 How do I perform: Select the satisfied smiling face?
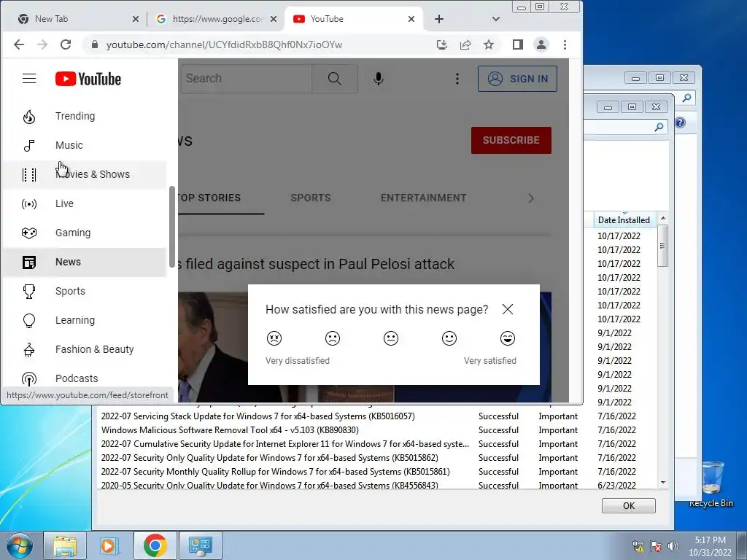pyautogui.click(x=449, y=338)
